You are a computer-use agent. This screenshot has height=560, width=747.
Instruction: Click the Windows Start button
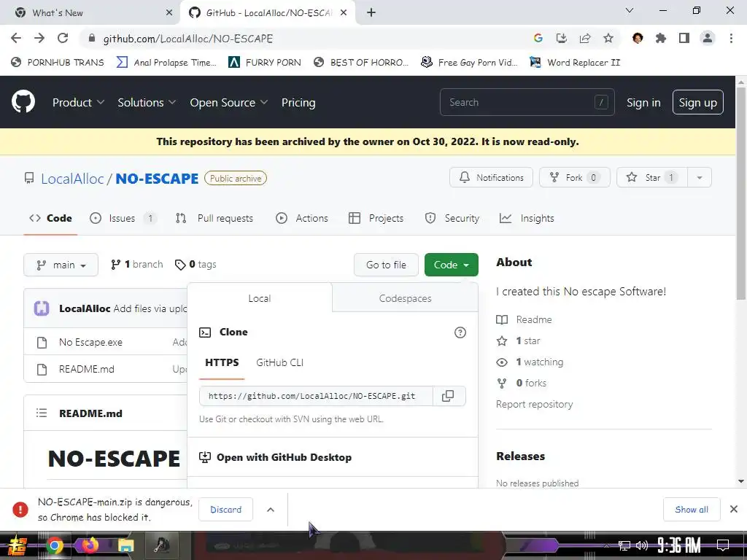click(x=18, y=545)
